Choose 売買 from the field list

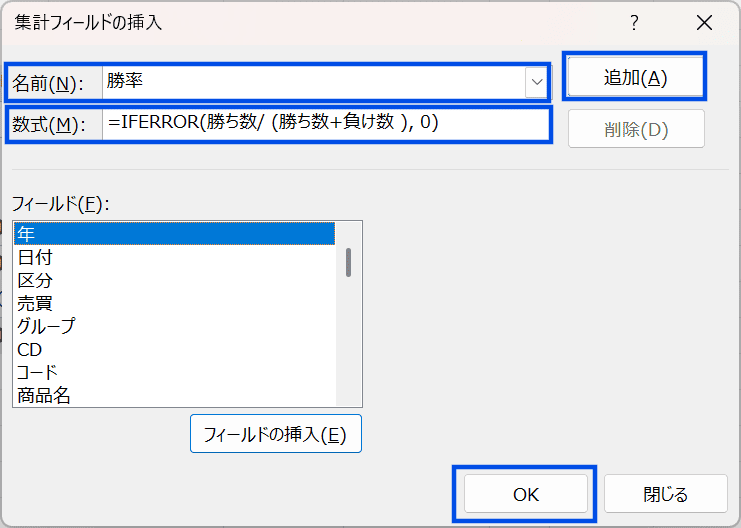[x=174, y=303]
